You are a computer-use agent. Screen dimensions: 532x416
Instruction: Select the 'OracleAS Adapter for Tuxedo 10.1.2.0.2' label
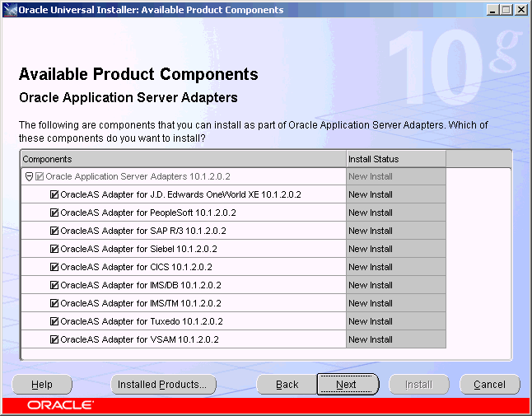pyautogui.click(x=142, y=321)
